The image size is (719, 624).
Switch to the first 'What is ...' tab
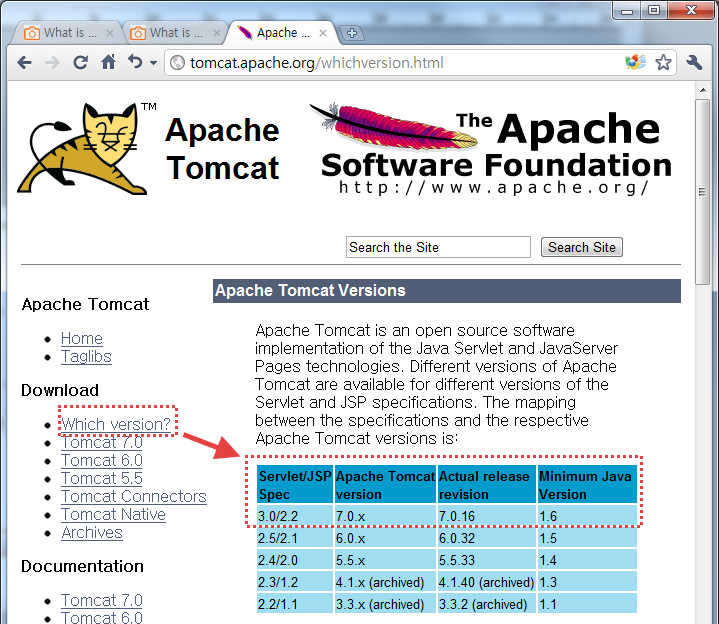[x=65, y=33]
